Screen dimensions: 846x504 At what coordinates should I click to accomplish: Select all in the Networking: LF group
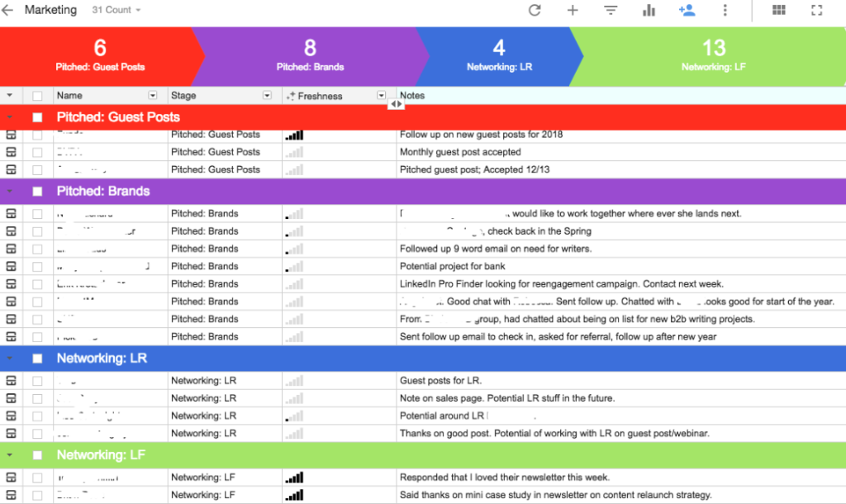[37, 455]
